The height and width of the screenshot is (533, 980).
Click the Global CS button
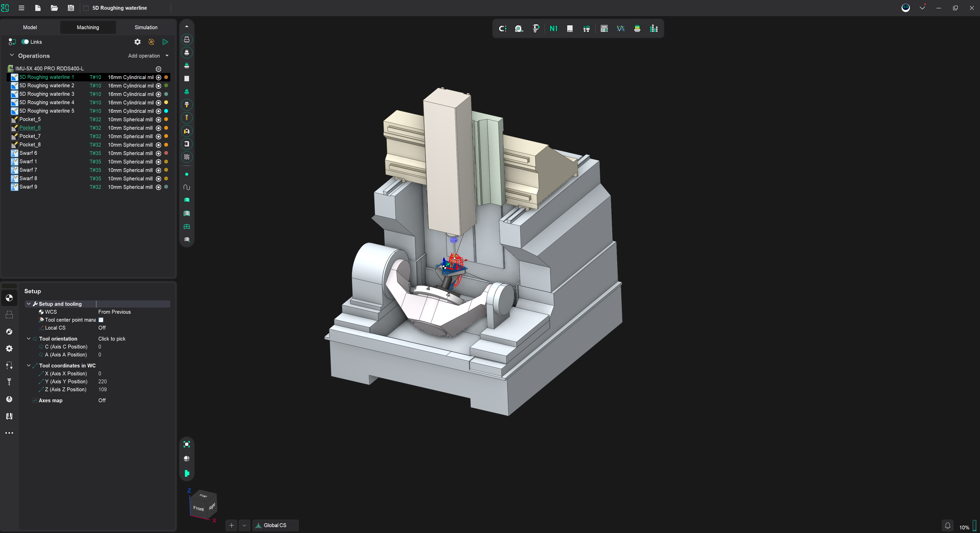[275, 525]
